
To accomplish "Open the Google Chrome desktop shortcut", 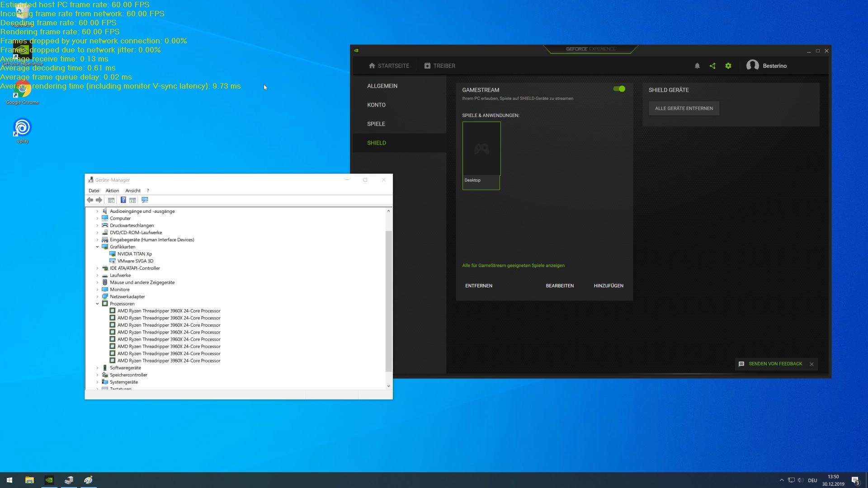I will 22,93.
